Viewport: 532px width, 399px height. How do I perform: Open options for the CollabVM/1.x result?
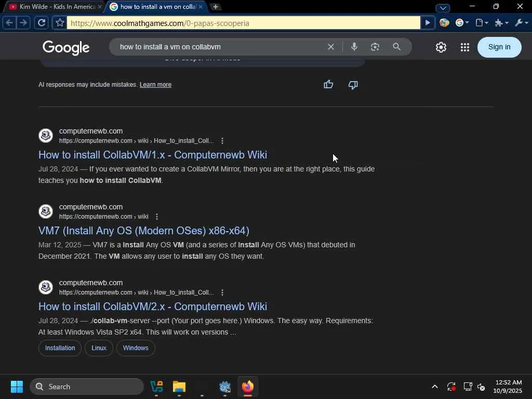coord(222,140)
